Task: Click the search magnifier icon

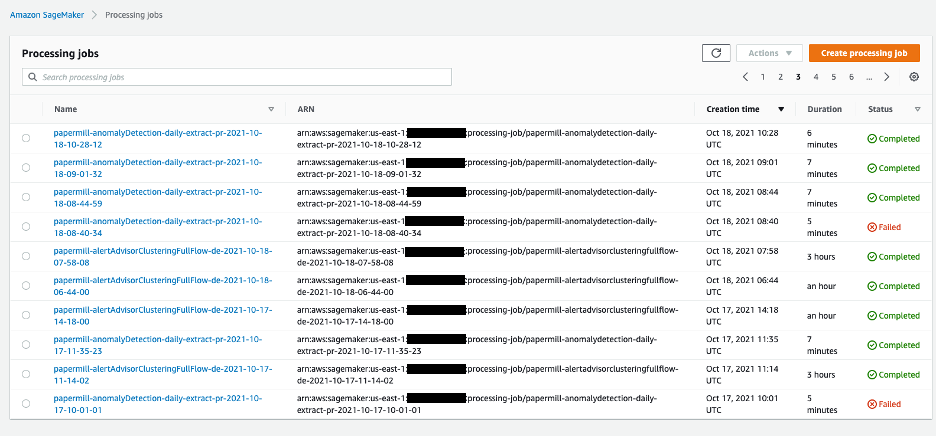Action: tap(33, 77)
